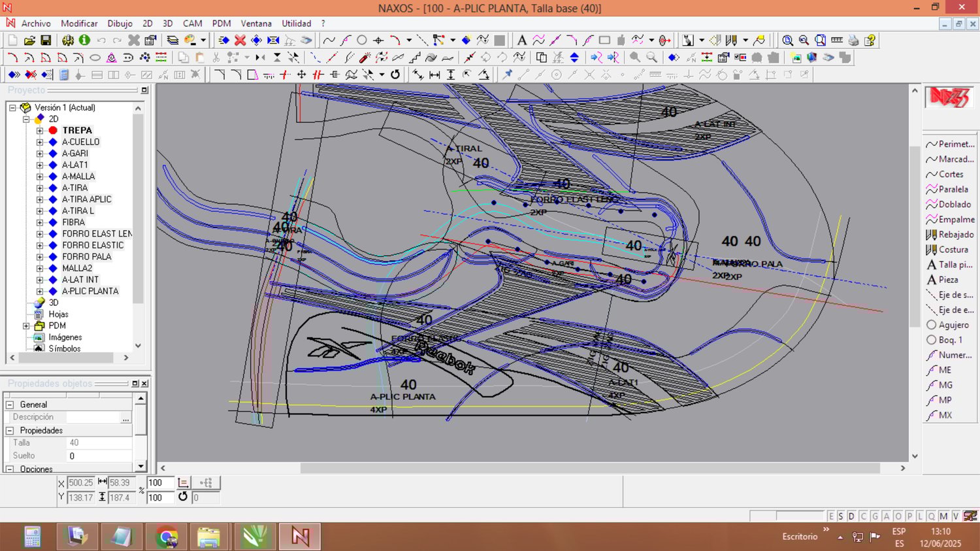Toggle the D status bar indicator

coord(851,516)
